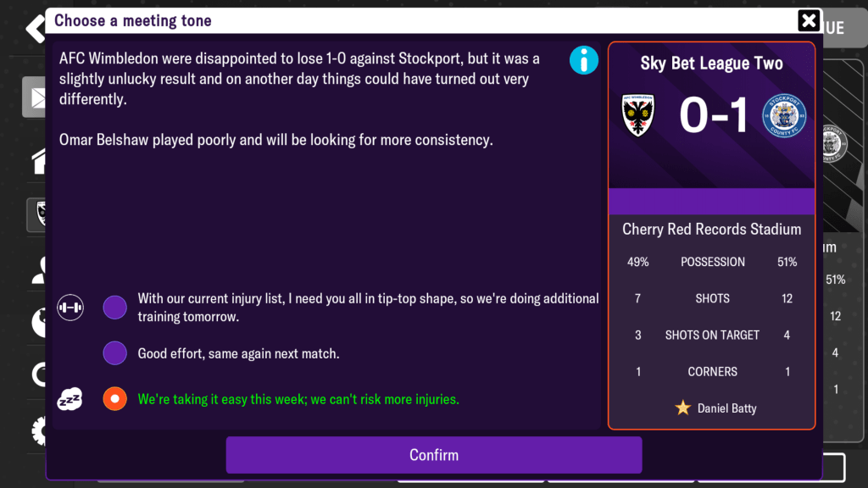868x488 pixels.
Task: Click the AFC Wimbledon club crest
Action: pyautogui.click(x=638, y=115)
